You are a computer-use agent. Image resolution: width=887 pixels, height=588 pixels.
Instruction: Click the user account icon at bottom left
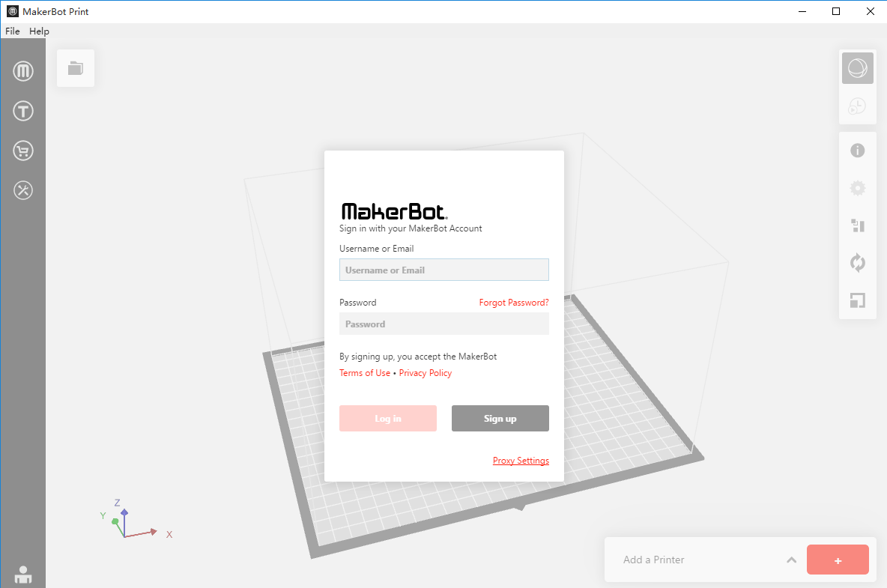point(22,575)
